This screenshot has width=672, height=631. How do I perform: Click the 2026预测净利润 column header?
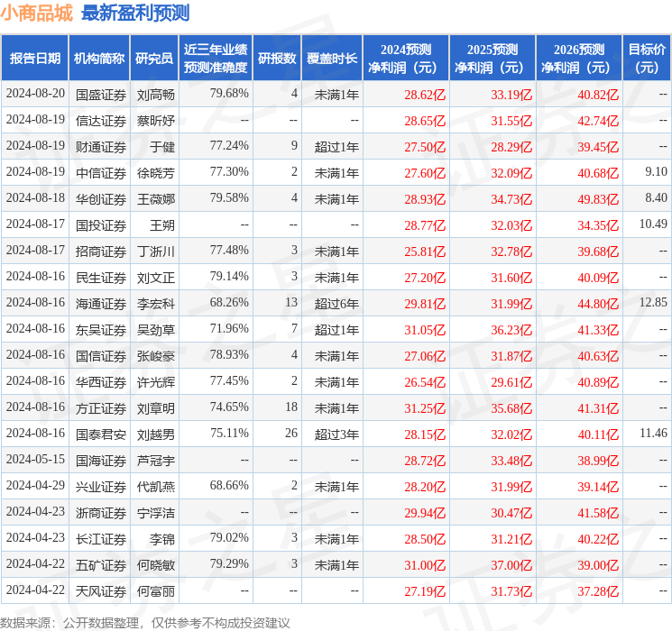[579, 59]
